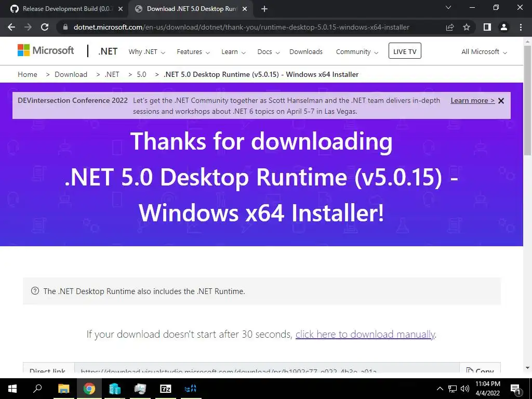Screen dimensions: 532x399
Task: Go to Home breadcrumb
Action: (28, 74)
